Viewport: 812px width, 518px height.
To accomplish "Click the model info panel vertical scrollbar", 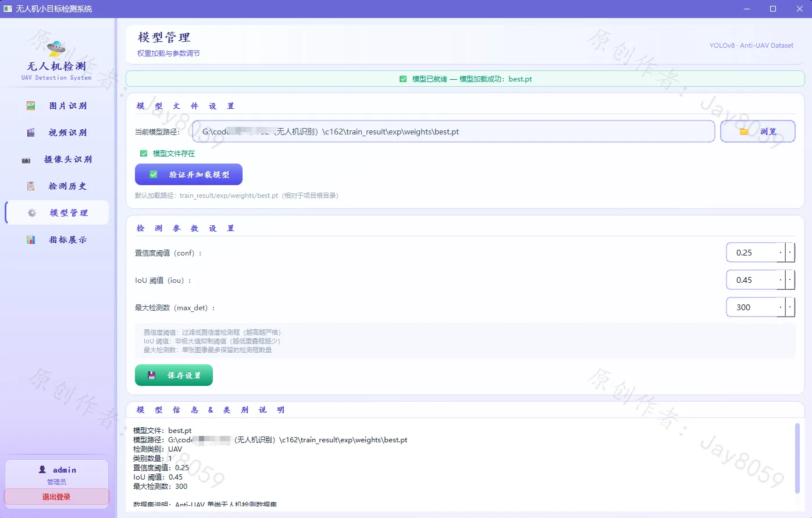I will [797, 458].
